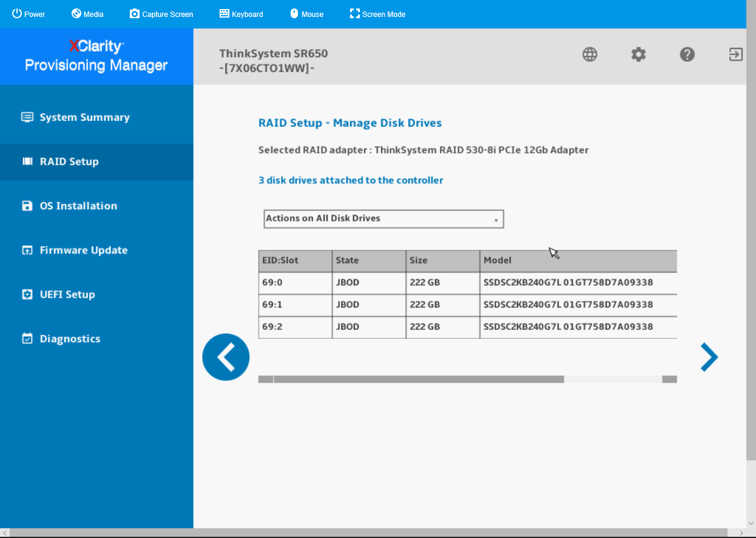Click the EID:Slot column header
756x538 pixels.
click(295, 261)
